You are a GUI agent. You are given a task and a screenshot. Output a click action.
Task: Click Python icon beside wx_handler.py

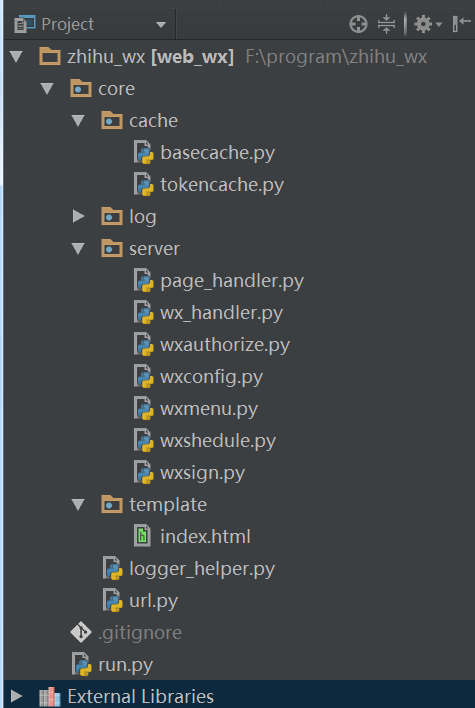pos(144,313)
